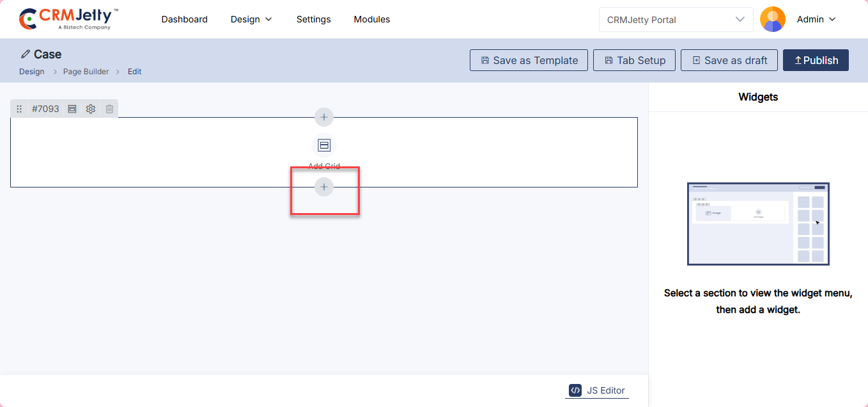The image size is (868, 407).
Task: Open the CRMJetty Portal selector dropdown
Action: (x=676, y=19)
